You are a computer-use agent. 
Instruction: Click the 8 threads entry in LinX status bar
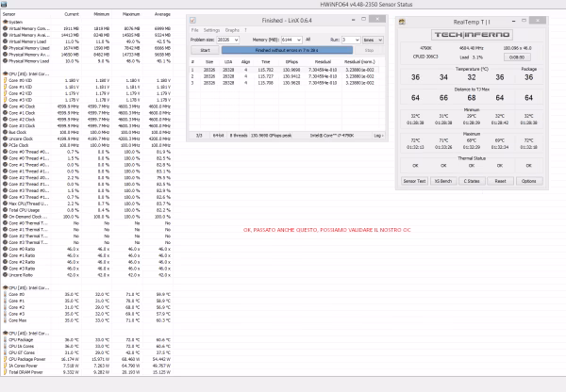click(x=239, y=136)
